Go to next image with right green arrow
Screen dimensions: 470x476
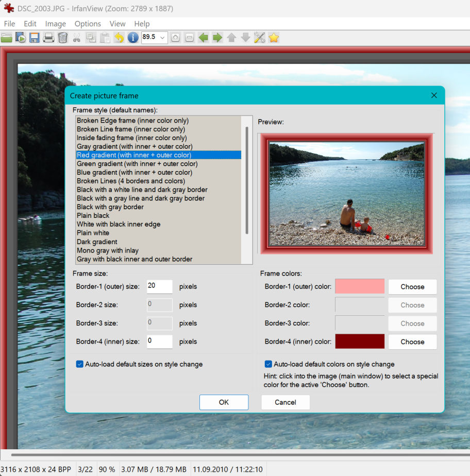click(x=217, y=38)
